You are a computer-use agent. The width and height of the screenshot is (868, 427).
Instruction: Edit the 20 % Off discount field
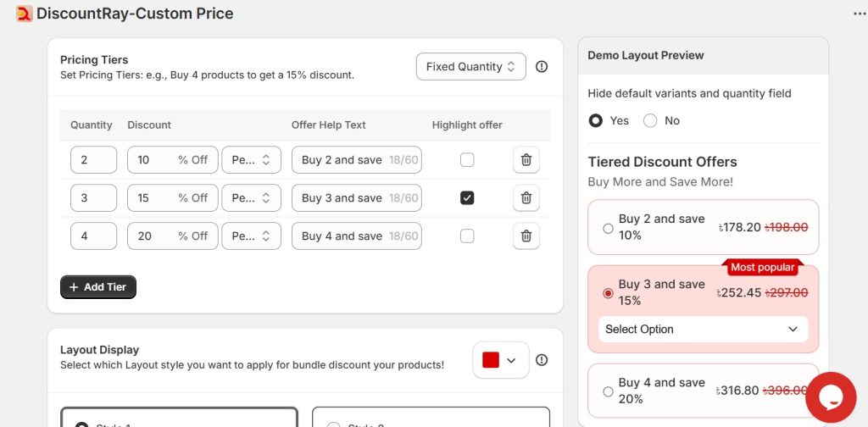(173, 236)
